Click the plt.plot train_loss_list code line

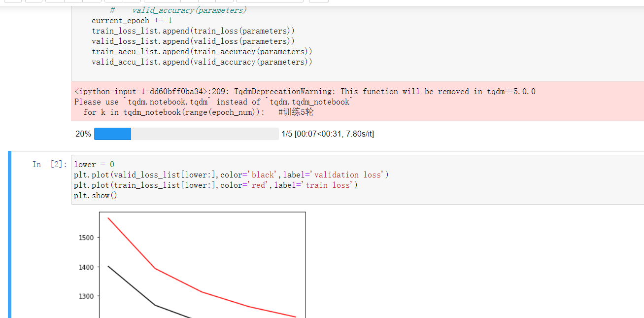(216, 185)
